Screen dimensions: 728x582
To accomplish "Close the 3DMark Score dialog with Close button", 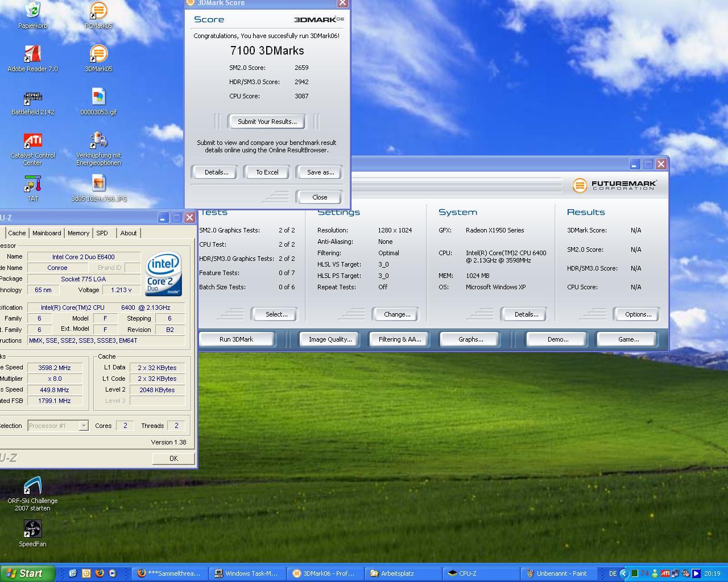I will [x=320, y=197].
